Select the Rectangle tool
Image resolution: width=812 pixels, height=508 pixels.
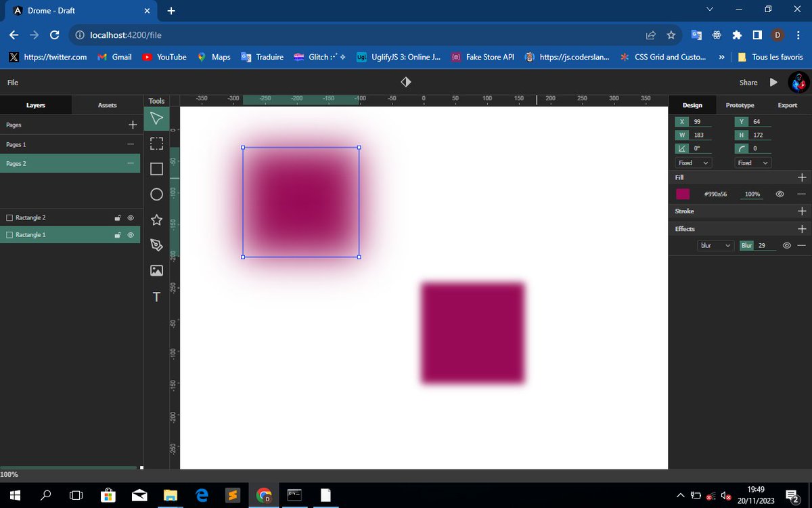click(156, 169)
